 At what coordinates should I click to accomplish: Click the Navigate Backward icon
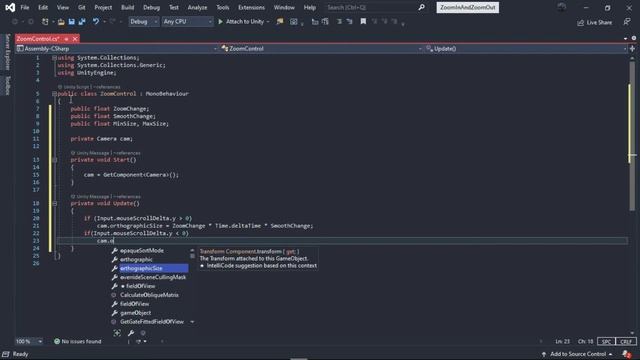15,22
